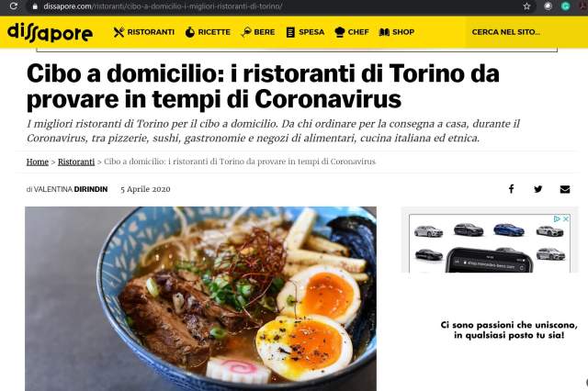Image resolution: width=588 pixels, height=391 pixels.
Task: Bookmark this page with the star icon
Action: [x=526, y=6]
